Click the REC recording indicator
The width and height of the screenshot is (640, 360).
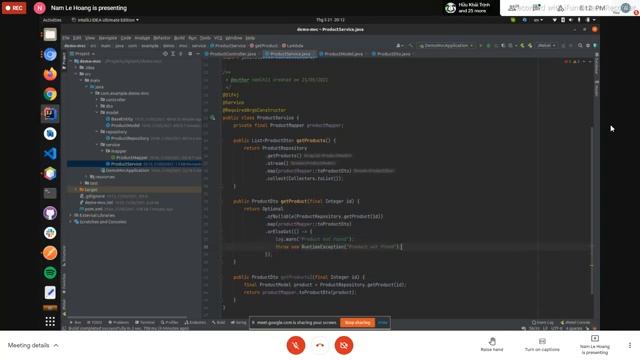pos(14,8)
